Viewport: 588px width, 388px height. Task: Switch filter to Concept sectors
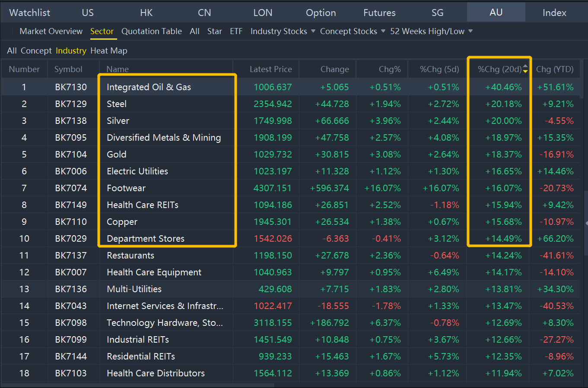[36, 50]
